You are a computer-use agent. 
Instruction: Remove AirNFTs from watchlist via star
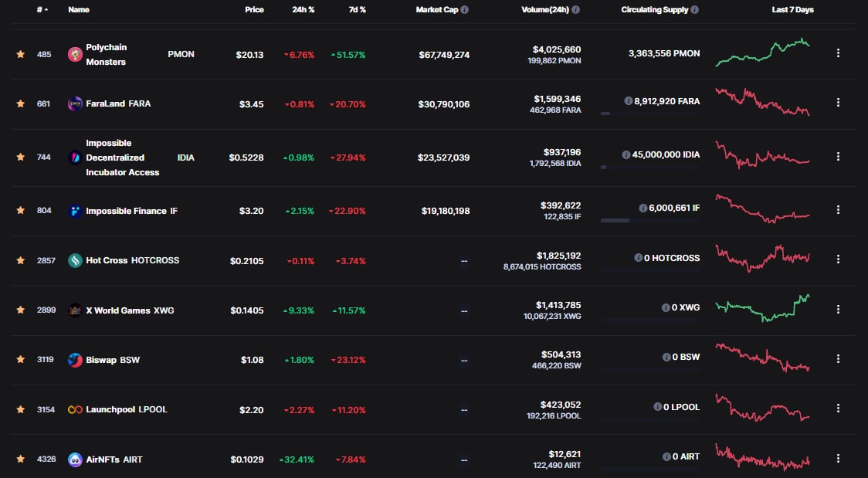click(21, 459)
